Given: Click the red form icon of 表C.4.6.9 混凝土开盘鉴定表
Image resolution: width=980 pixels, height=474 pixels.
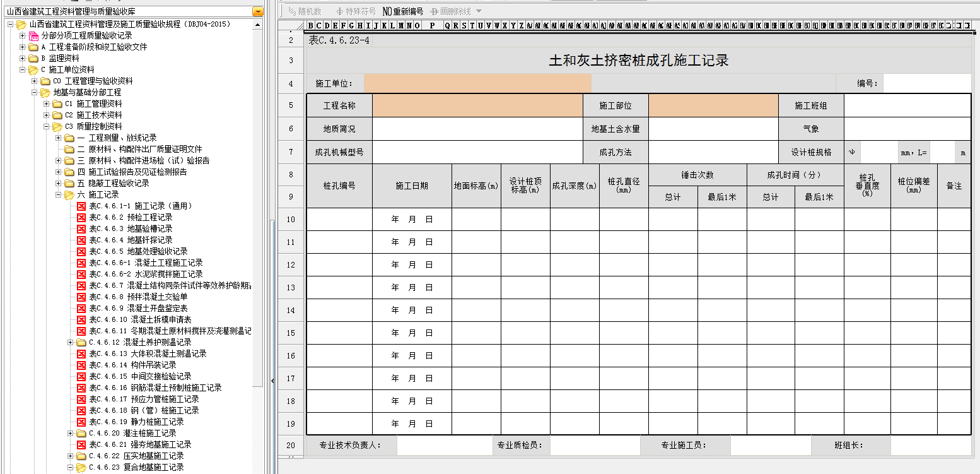Looking at the screenshot, I should [81, 308].
